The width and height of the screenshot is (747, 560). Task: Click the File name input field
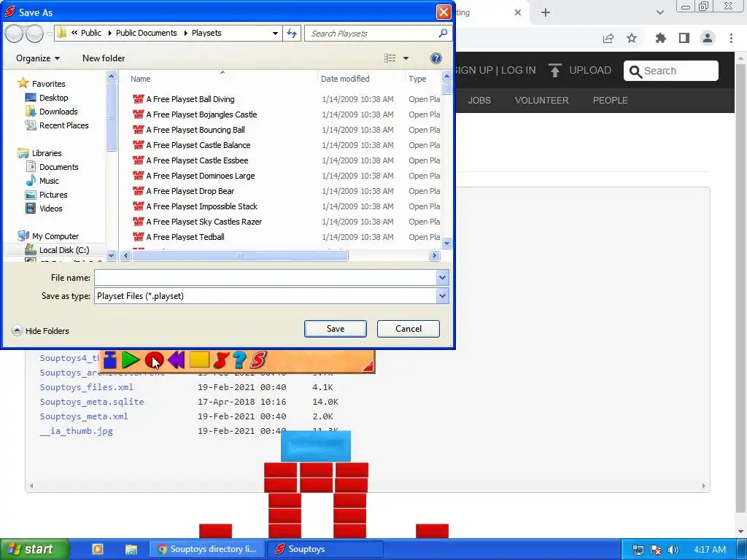point(266,278)
